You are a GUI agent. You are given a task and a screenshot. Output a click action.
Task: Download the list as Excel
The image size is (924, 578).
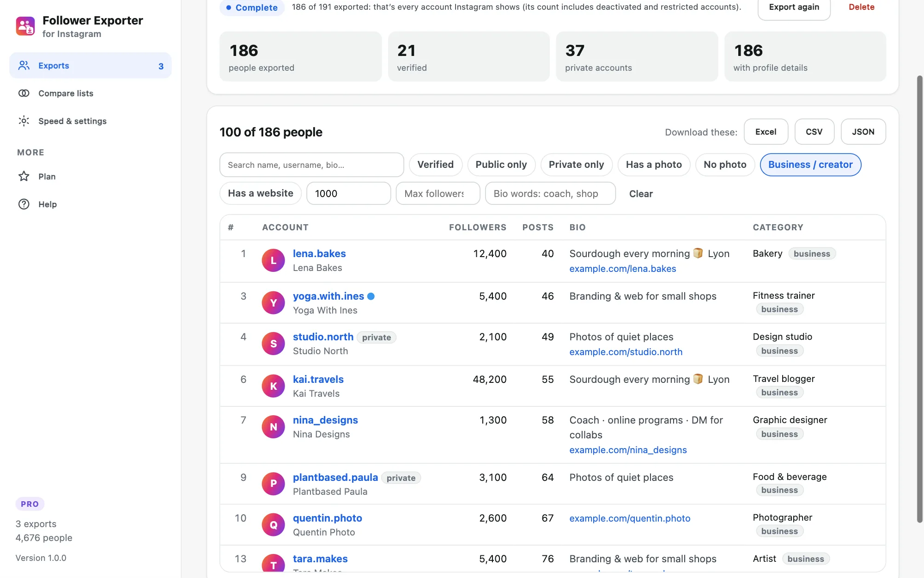pos(766,132)
